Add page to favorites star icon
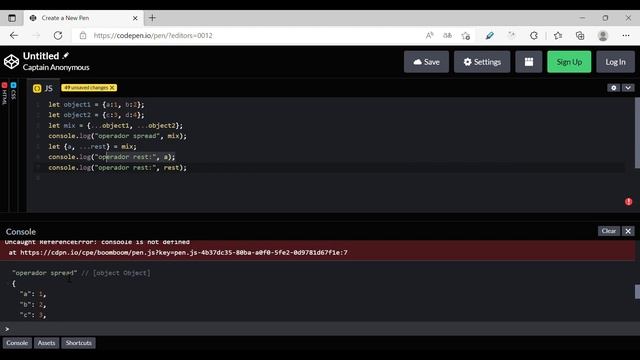The height and width of the screenshot is (360, 640). (x=466, y=36)
